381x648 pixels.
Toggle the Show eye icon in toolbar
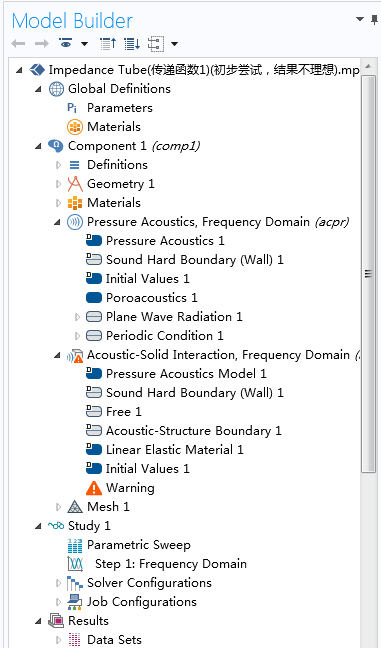[65, 43]
